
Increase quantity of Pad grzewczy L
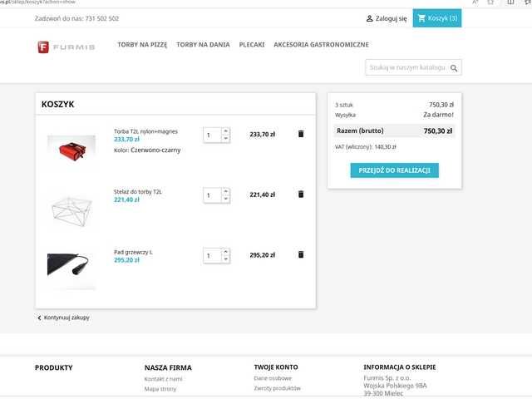(x=225, y=252)
